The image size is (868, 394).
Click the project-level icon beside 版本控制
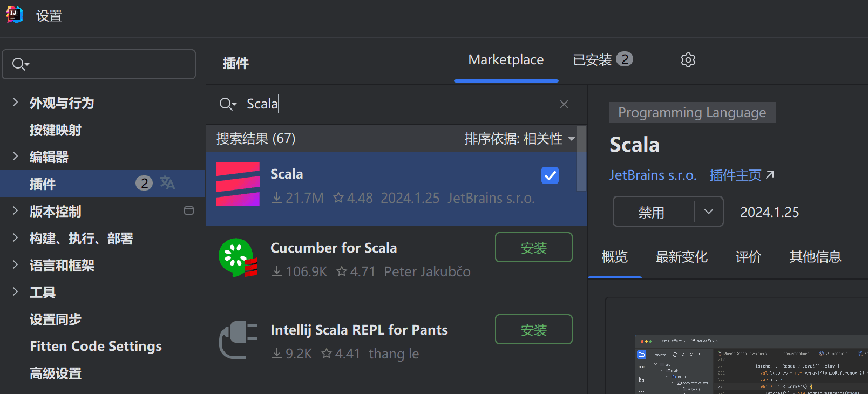189,210
